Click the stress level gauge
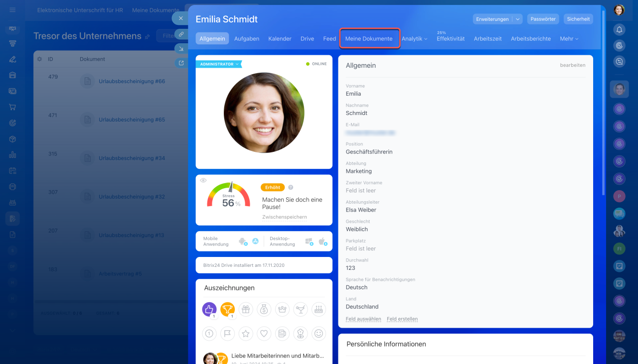 pos(228,195)
